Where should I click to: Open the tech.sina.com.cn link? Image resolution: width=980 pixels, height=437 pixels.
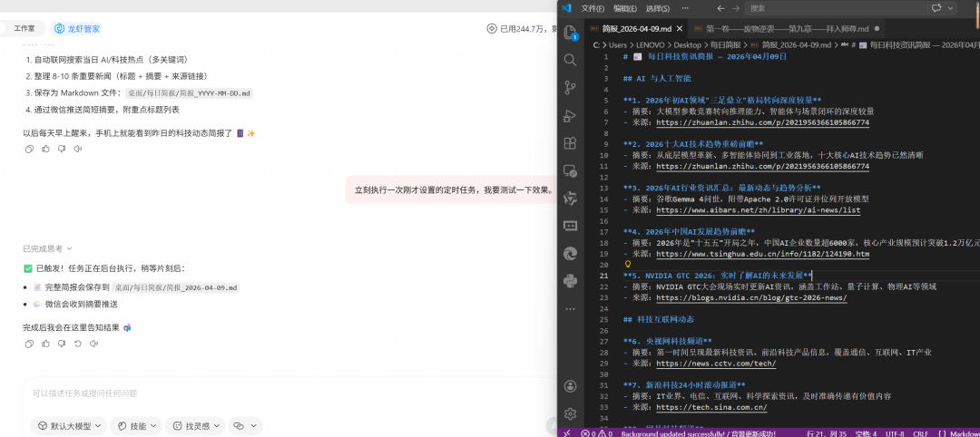(712, 407)
